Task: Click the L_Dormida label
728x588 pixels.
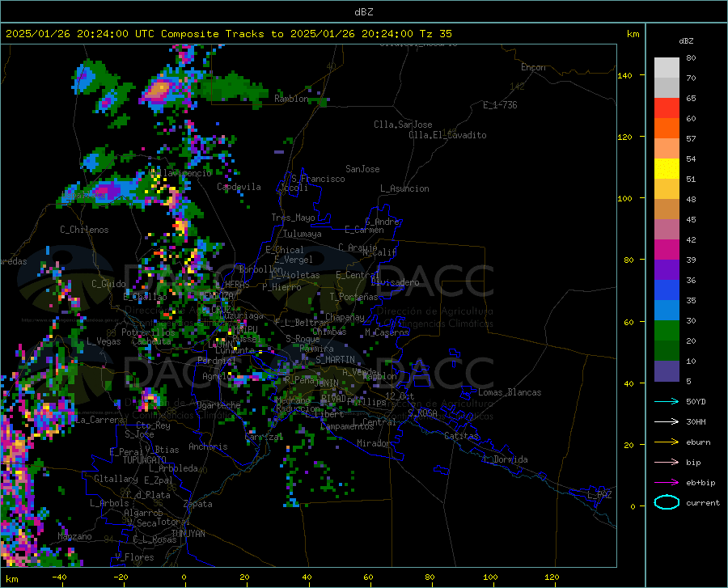Action: tap(505, 459)
